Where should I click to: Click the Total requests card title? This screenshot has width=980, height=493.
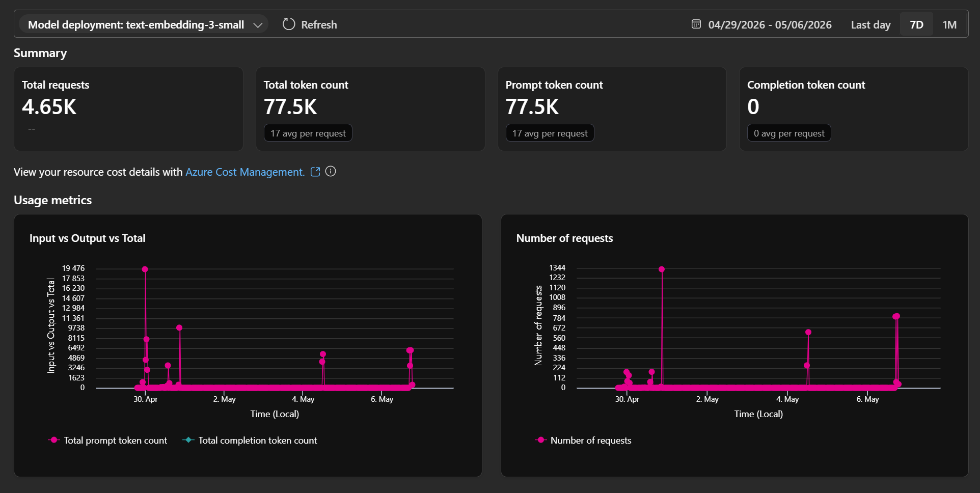pyautogui.click(x=56, y=85)
